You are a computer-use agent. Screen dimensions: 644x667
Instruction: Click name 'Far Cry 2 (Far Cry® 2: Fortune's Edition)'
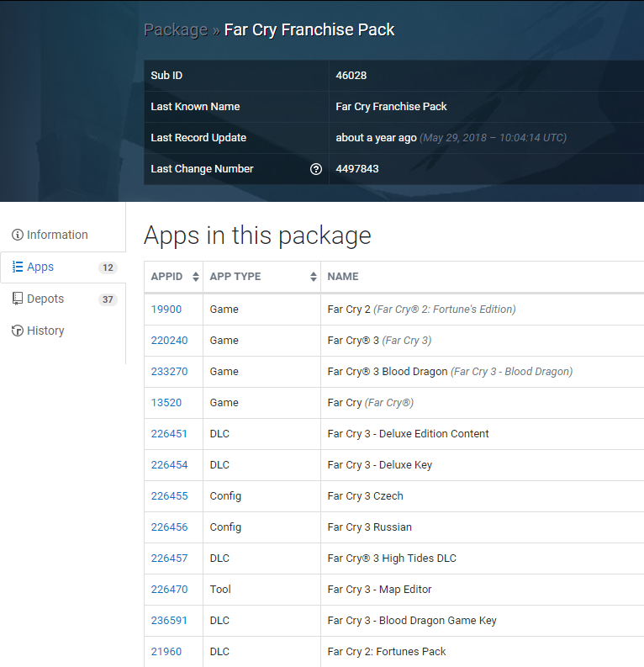click(x=422, y=310)
